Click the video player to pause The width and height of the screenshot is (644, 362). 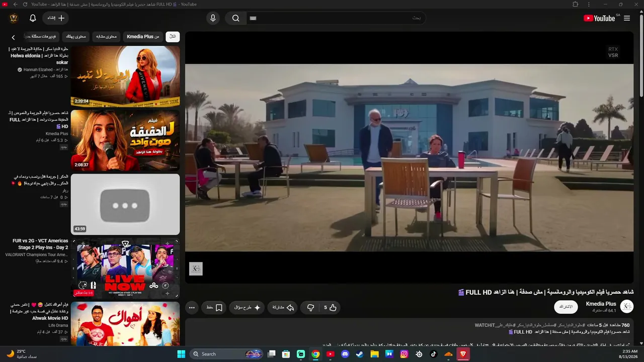pos(409,157)
